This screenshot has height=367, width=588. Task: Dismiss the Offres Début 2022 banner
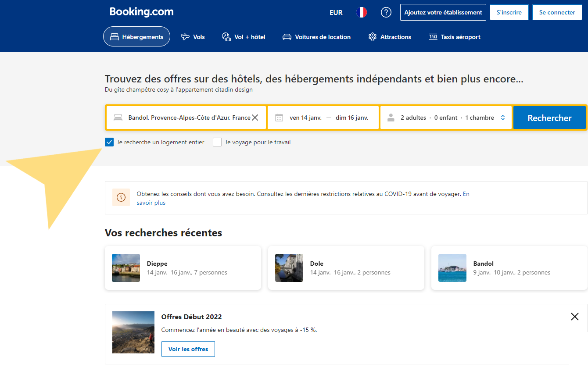click(x=575, y=317)
